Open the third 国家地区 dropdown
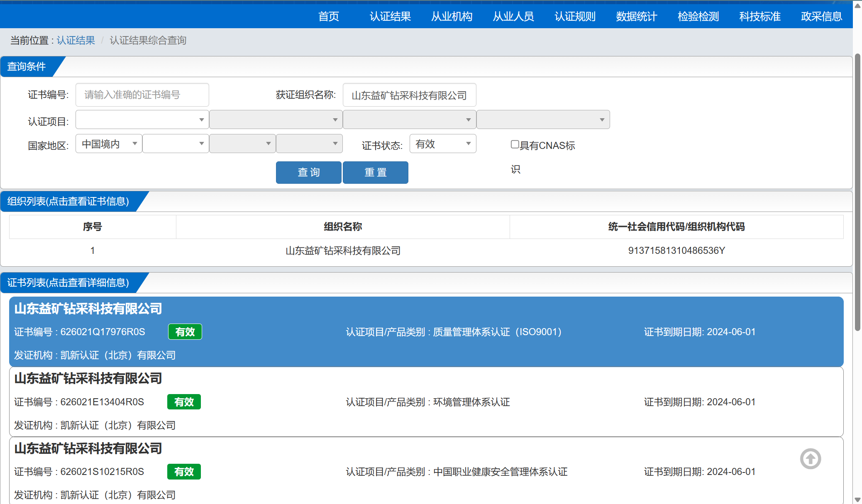The height and width of the screenshot is (504, 862). click(242, 144)
